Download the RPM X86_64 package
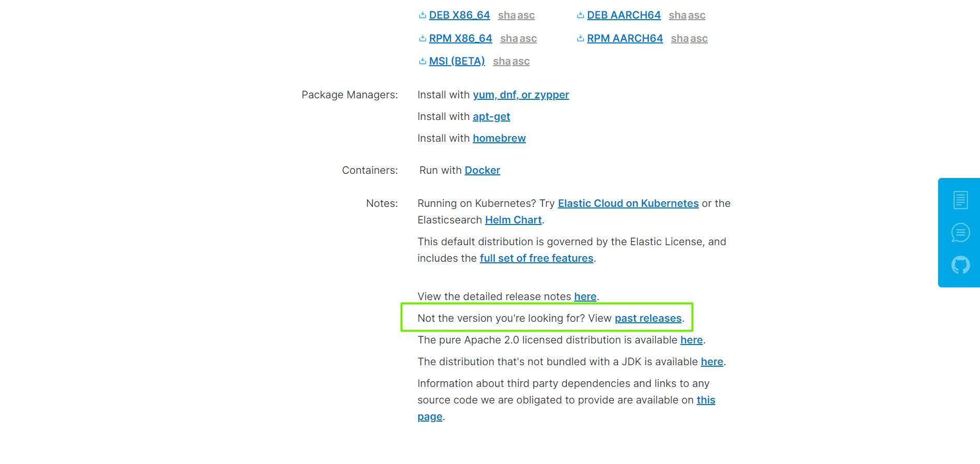The width and height of the screenshot is (980, 464). (x=460, y=38)
